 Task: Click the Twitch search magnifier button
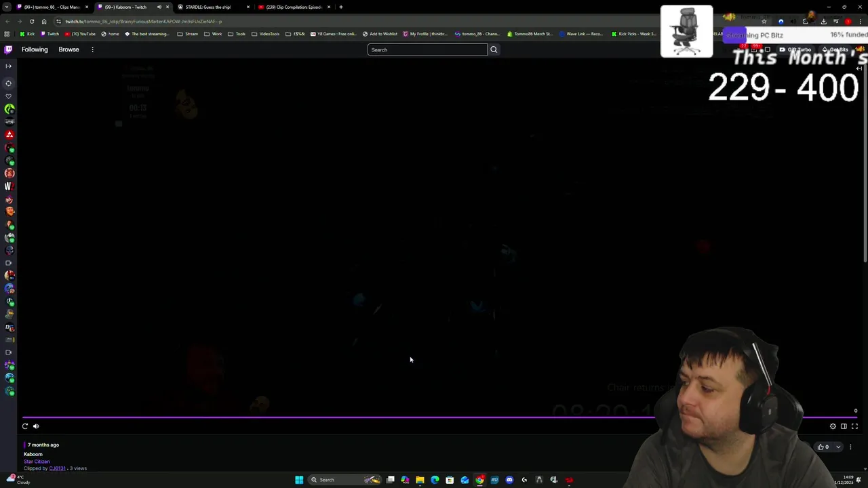click(494, 49)
